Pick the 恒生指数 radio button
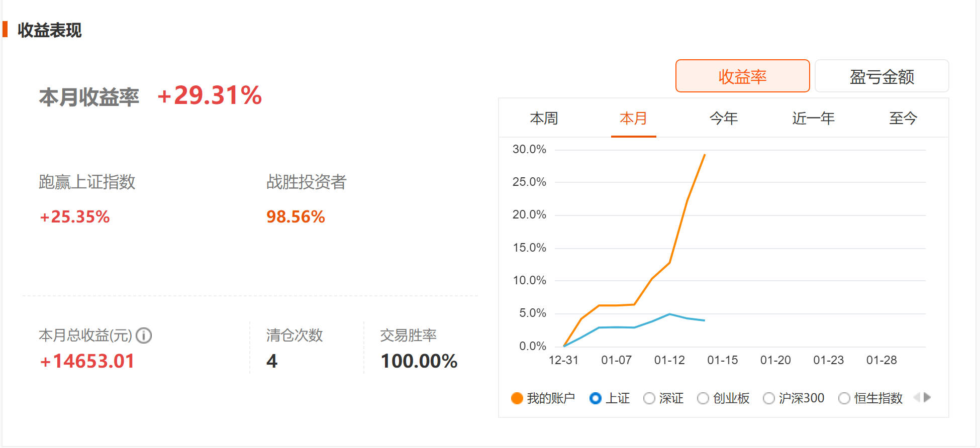This screenshot has width=980, height=448. pos(844,398)
